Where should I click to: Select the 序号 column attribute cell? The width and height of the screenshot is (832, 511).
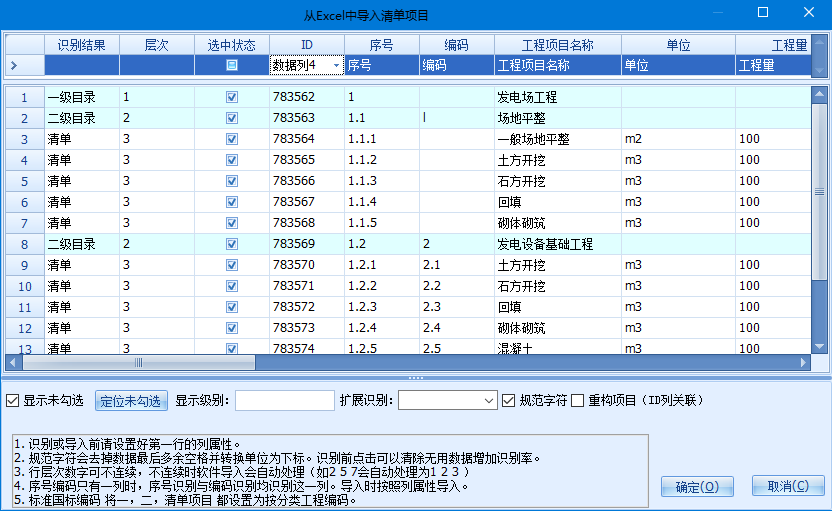coord(382,65)
